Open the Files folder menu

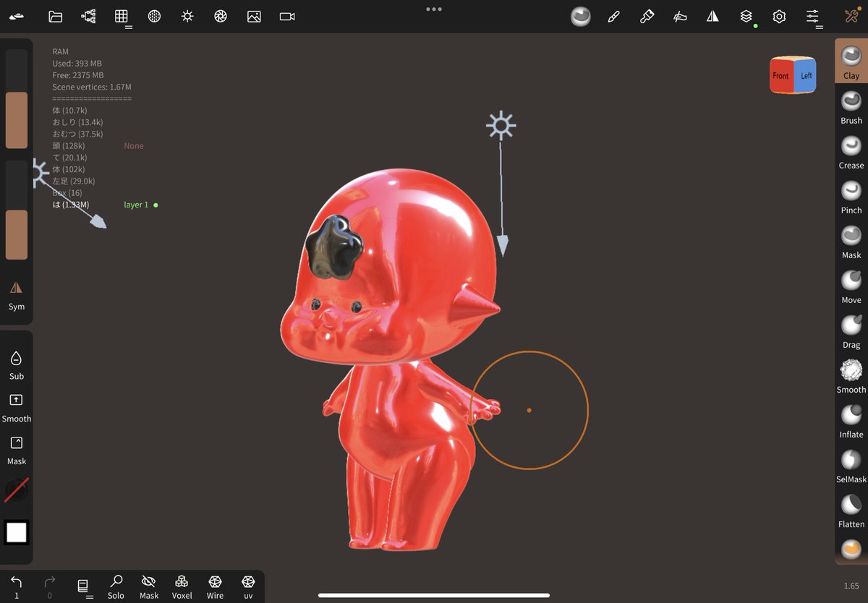pos(55,16)
